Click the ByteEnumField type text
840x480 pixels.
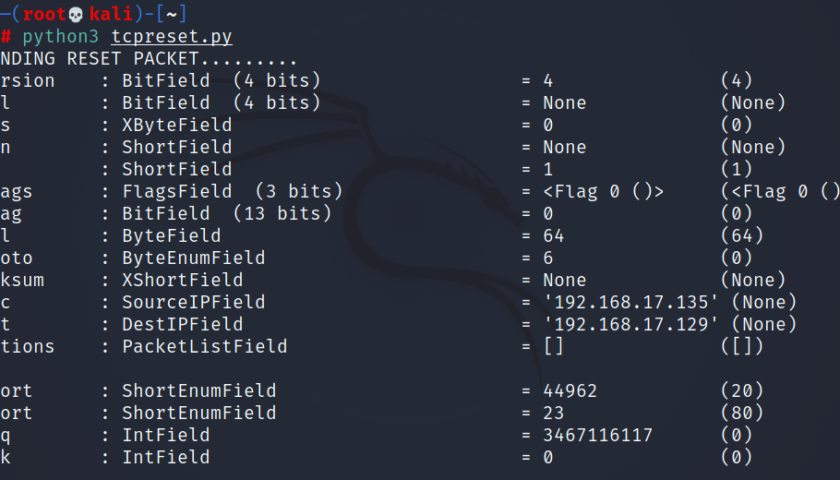193,258
